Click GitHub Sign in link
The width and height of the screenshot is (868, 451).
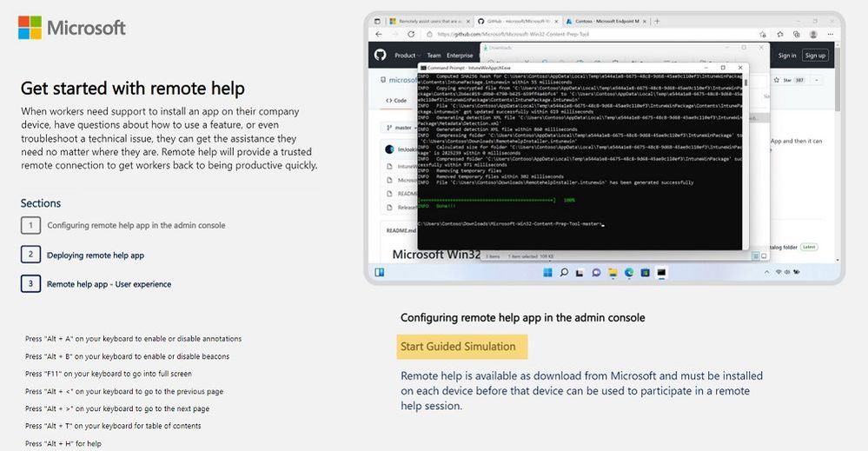point(786,56)
